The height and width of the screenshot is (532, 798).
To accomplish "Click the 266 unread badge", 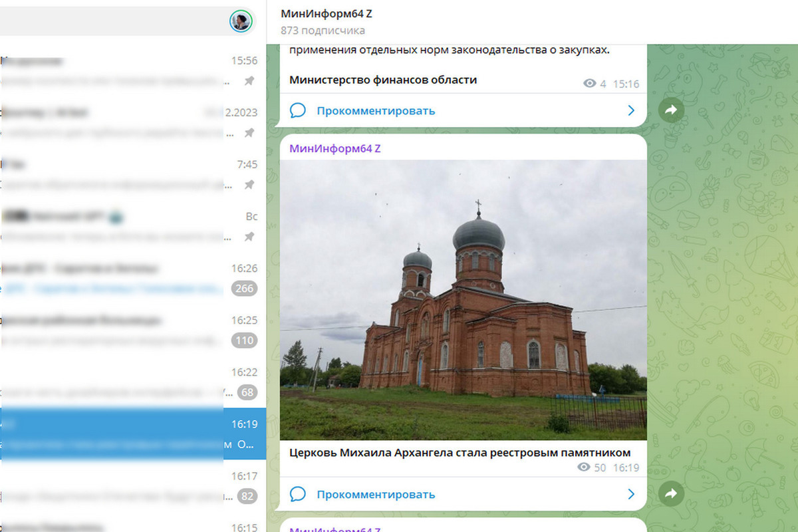I will (x=245, y=289).
